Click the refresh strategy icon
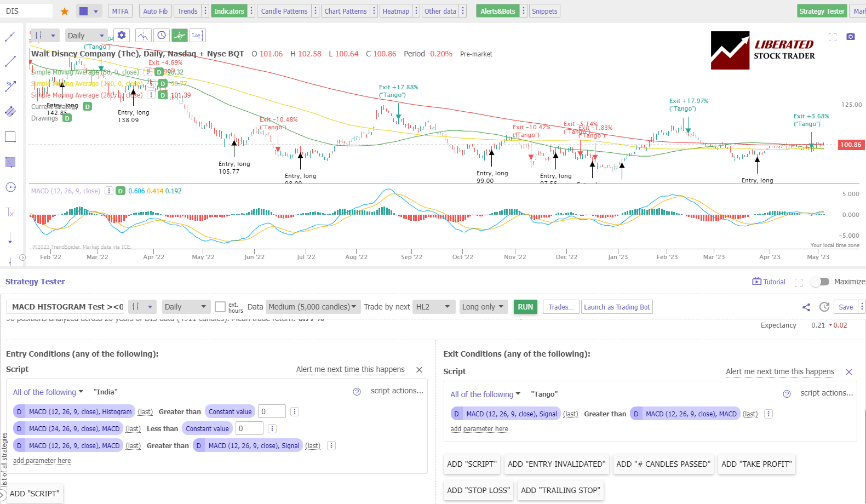 [824, 307]
